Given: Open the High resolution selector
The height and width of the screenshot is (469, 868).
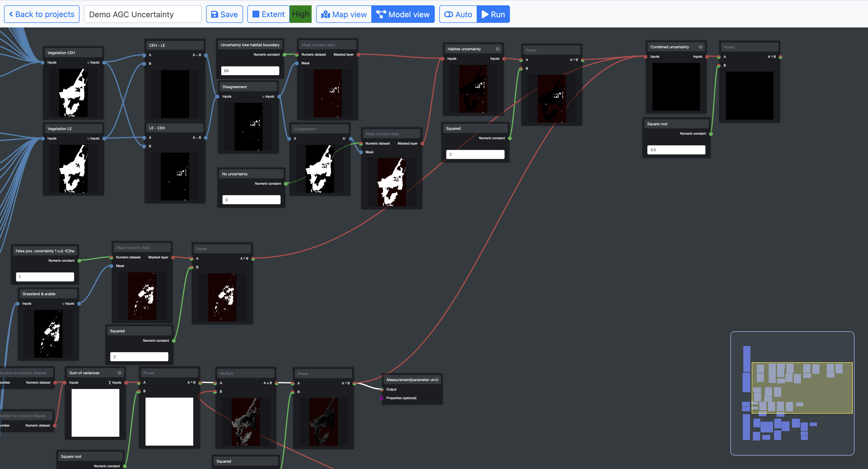Looking at the screenshot, I should 300,14.
